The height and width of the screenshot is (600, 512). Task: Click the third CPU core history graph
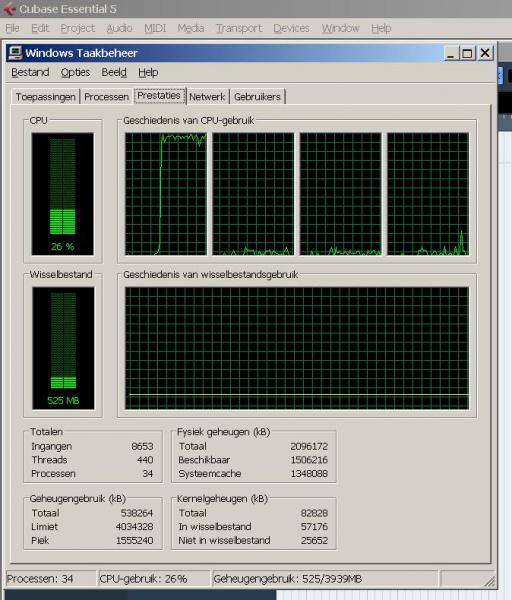click(341, 194)
